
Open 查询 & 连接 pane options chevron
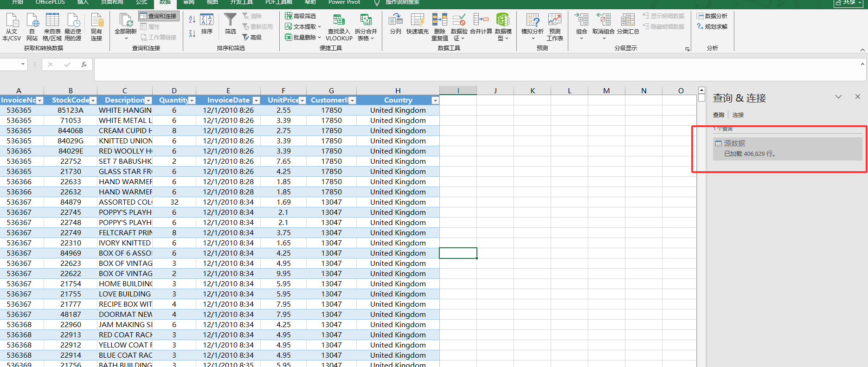pyautogui.click(x=838, y=97)
